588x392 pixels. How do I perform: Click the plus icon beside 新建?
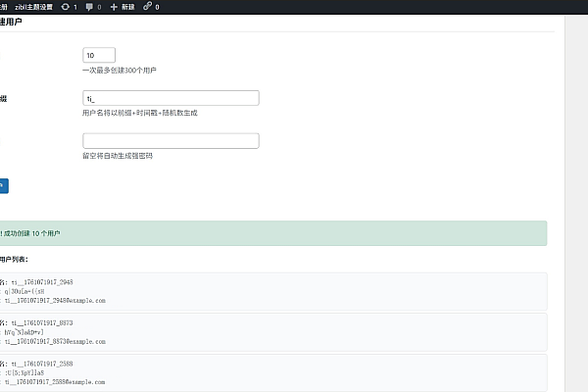[114, 6]
